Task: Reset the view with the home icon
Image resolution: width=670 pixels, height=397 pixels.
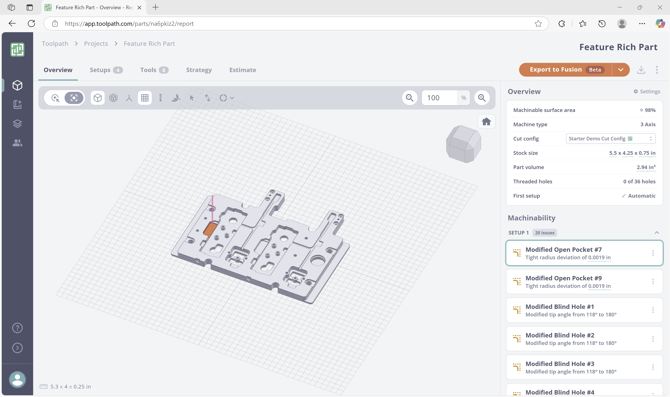Action: click(x=486, y=122)
